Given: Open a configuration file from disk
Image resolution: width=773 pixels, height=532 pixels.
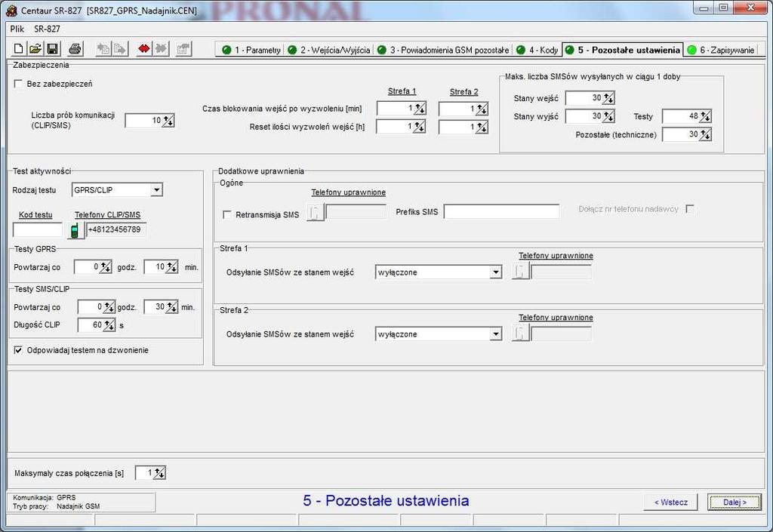Looking at the screenshot, I should click(x=35, y=49).
